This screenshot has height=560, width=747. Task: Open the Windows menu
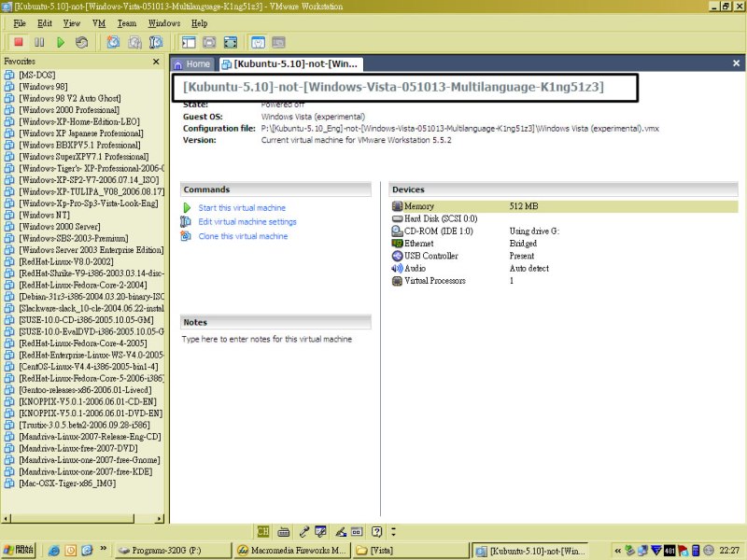[x=164, y=23]
